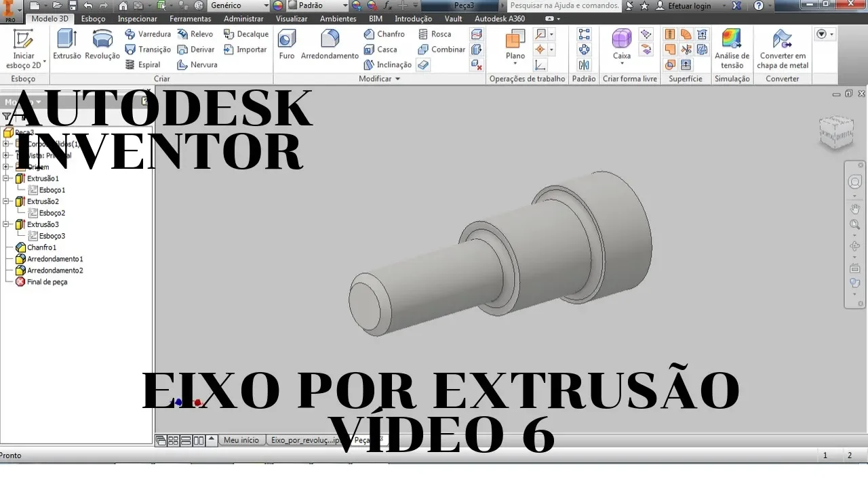Click the circular pattern icon in Padrão
Image resolution: width=868 pixels, height=488 pixels.
pyautogui.click(x=584, y=49)
